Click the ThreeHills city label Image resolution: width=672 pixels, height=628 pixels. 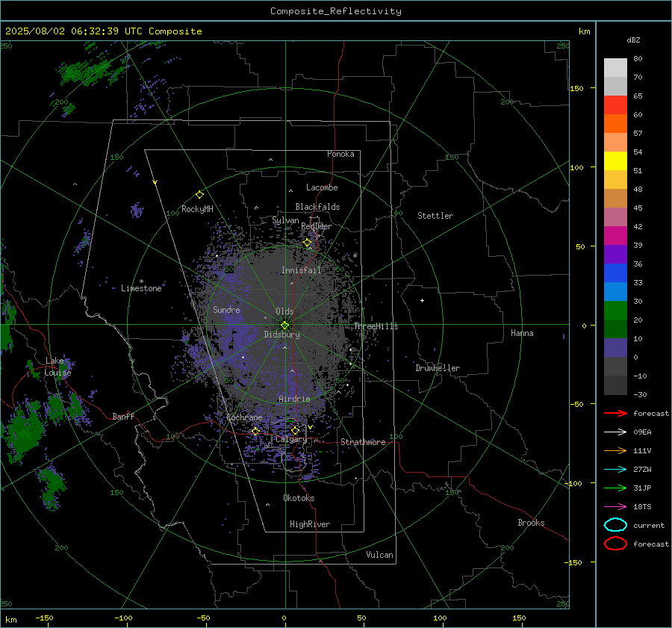tap(376, 326)
